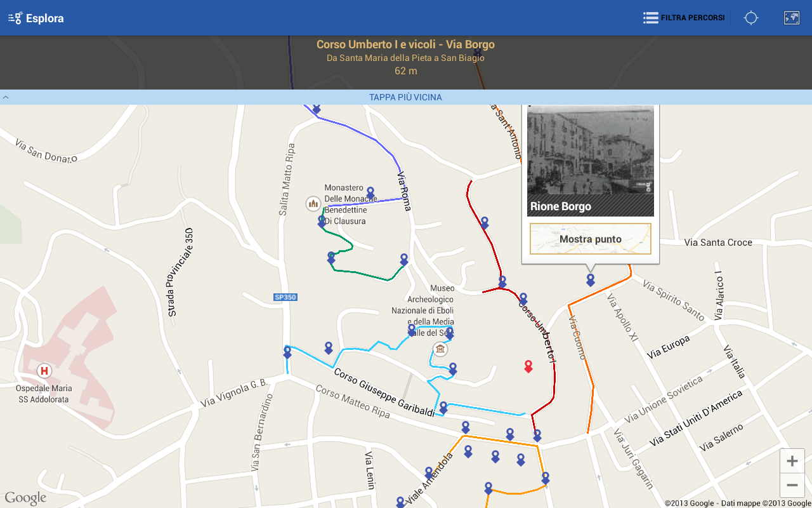This screenshot has width=812, height=508.
Task: Click the Salita Matto Ripa street label
Action: 287,179
